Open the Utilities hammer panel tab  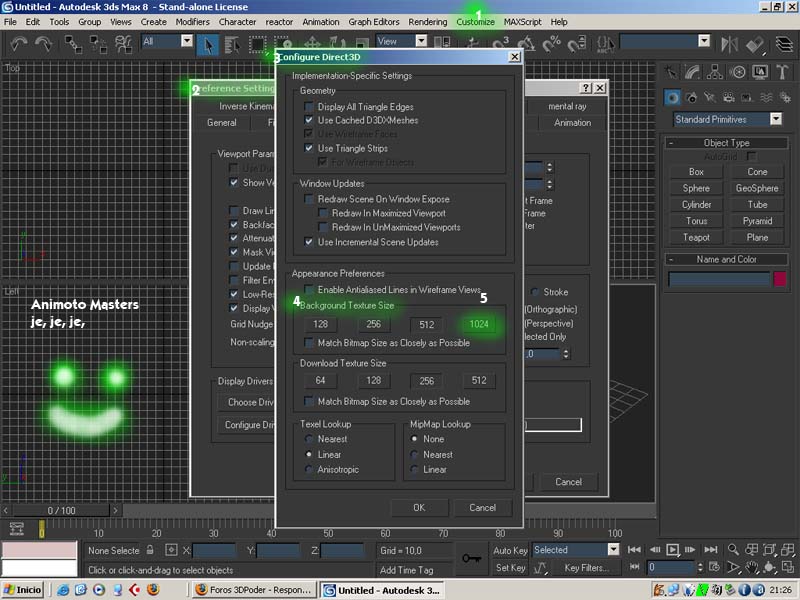tap(782, 72)
